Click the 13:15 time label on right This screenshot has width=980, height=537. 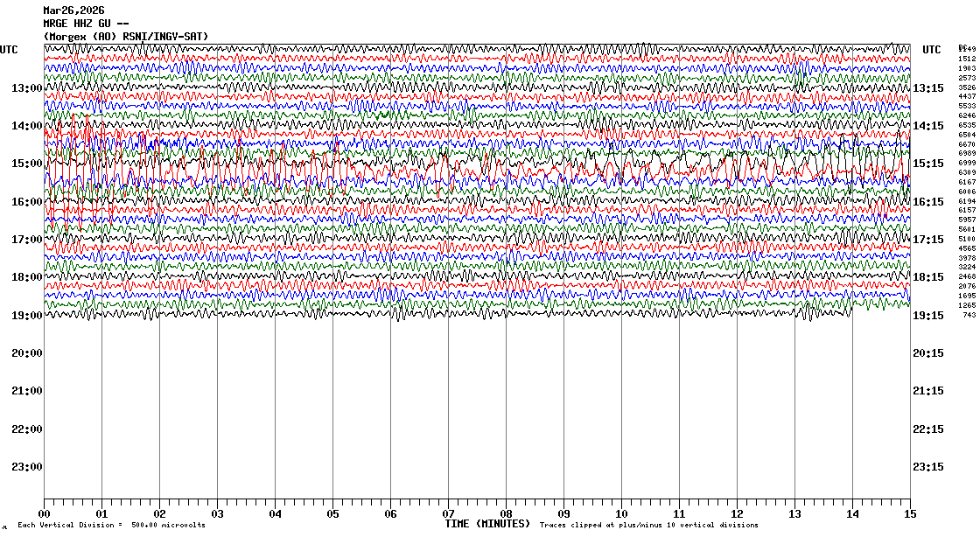[927, 88]
